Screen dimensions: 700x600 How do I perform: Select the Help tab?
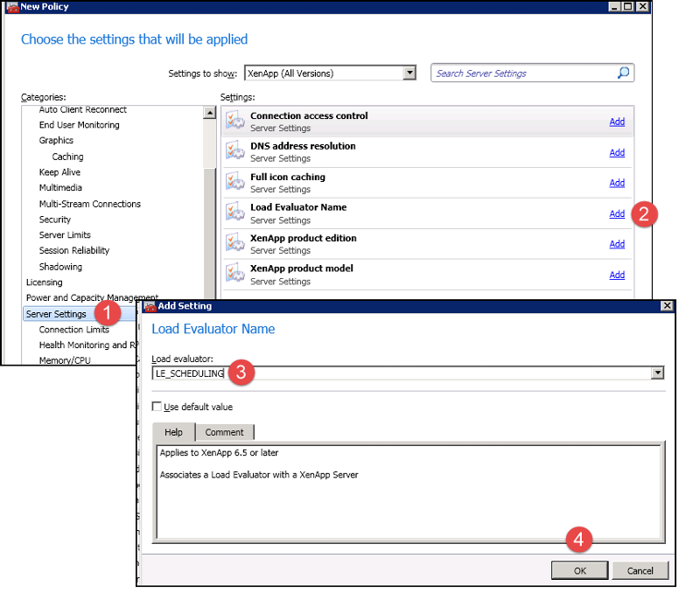click(173, 432)
